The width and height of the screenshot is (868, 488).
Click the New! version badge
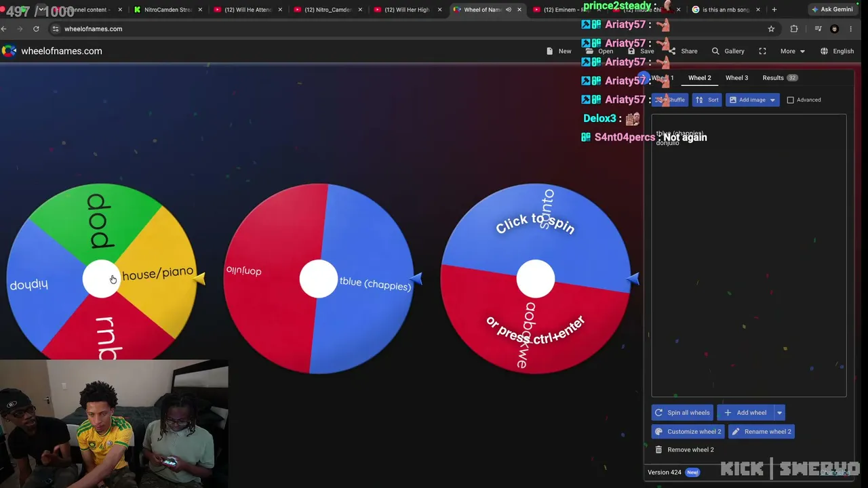tap(692, 472)
